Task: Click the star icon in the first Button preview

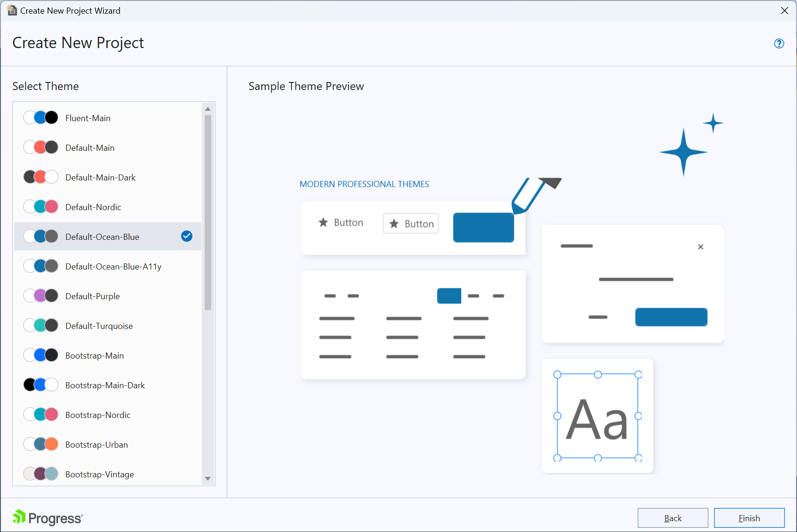Action: pyautogui.click(x=324, y=222)
